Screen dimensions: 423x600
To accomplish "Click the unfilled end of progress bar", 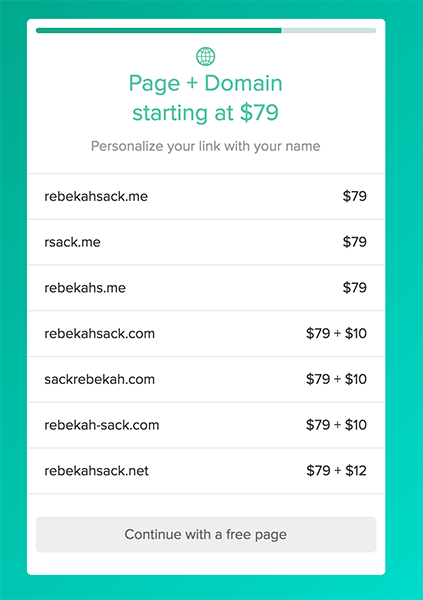I will point(329,31).
